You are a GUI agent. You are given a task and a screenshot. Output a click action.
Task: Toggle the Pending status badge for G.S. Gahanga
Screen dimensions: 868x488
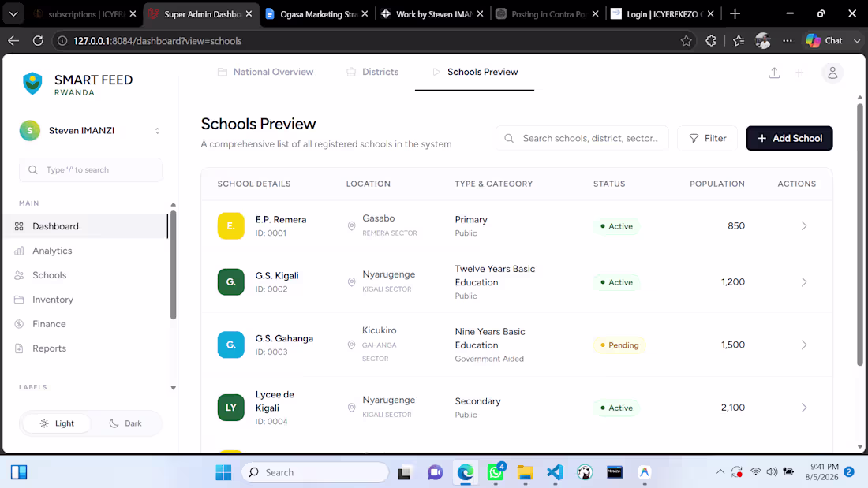click(x=619, y=345)
